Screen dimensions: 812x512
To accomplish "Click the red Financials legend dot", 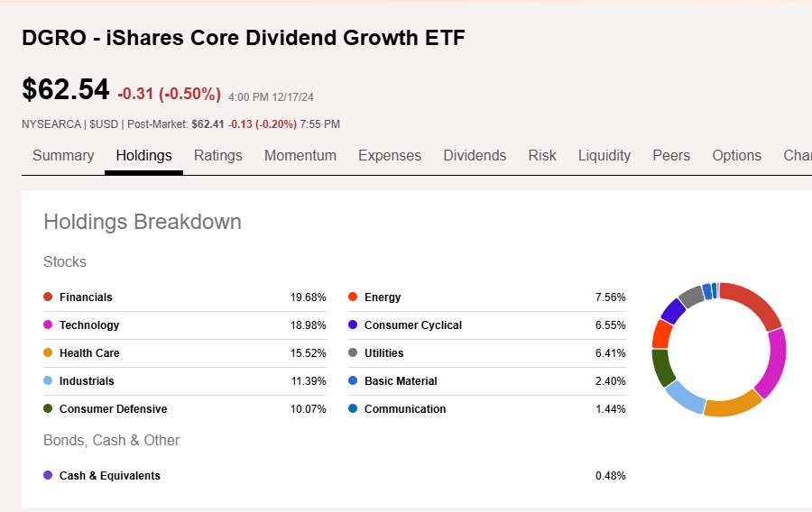I will coord(48,297).
